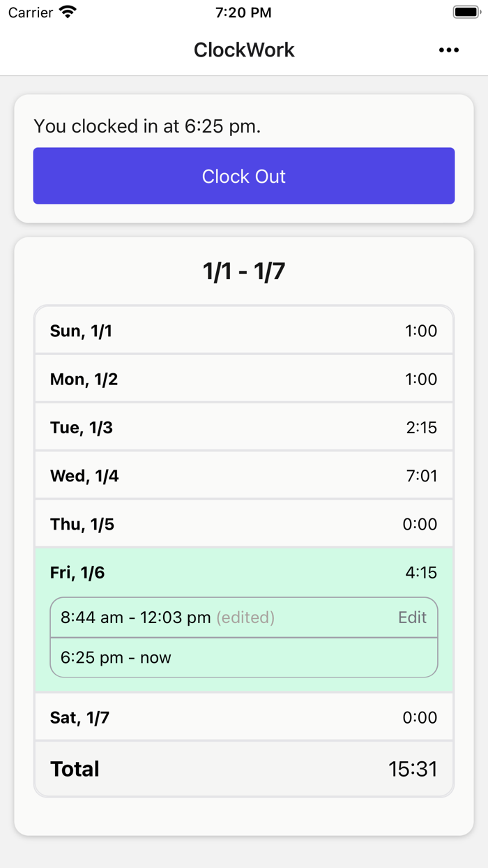Expand the Mon, 1/2 entry
This screenshot has height=868, width=488.
244,379
